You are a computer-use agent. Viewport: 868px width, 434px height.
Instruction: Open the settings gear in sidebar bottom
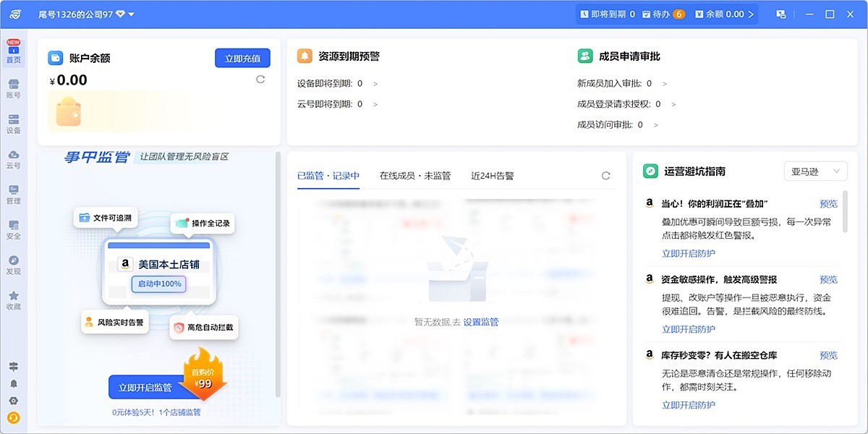coord(13,401)
